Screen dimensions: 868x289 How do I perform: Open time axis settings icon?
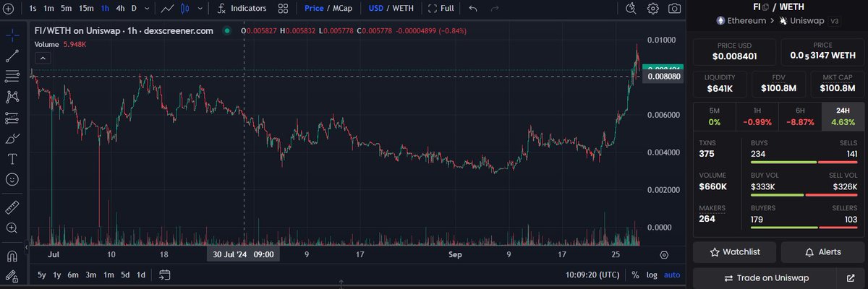click(664, 255)
